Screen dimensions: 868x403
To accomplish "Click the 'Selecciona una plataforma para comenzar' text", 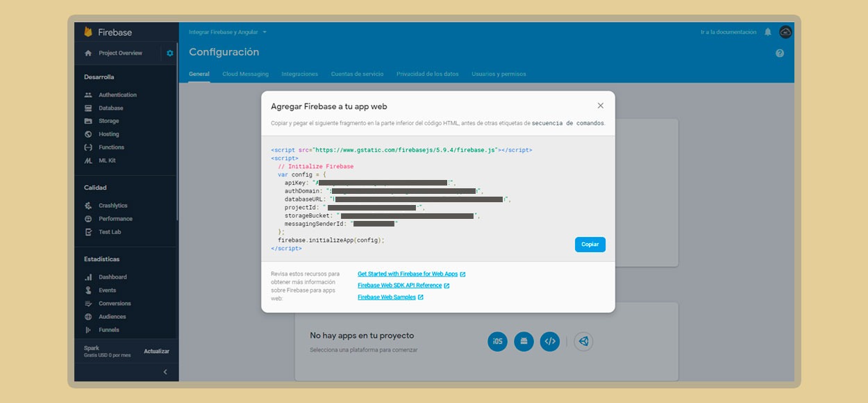I will [364, 350].
